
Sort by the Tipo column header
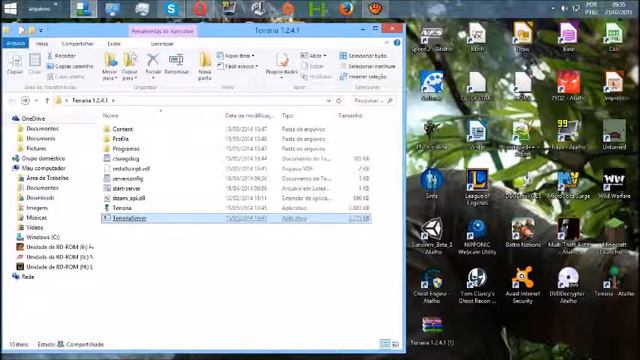pos(288,116)
